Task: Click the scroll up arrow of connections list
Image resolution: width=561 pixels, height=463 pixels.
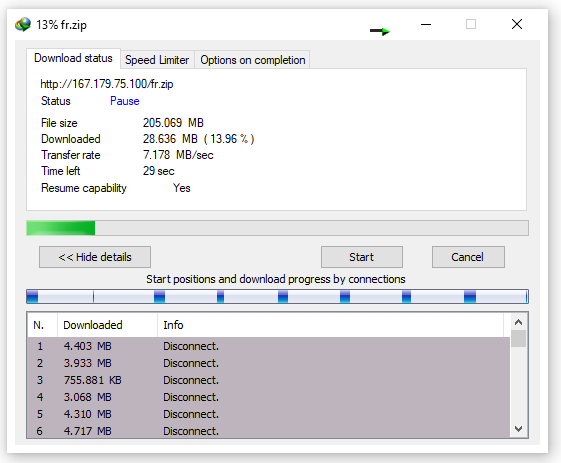Action: [x=518, y=322]
